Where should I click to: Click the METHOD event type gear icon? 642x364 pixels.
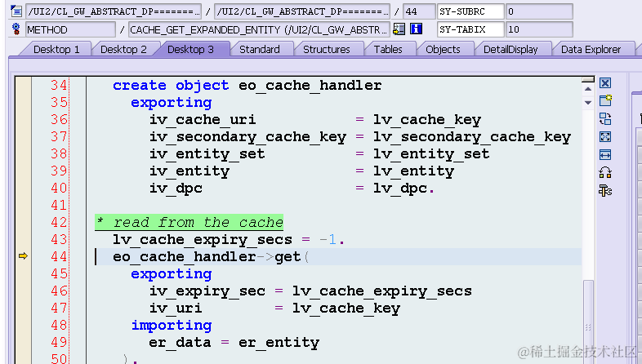(16, 29)
